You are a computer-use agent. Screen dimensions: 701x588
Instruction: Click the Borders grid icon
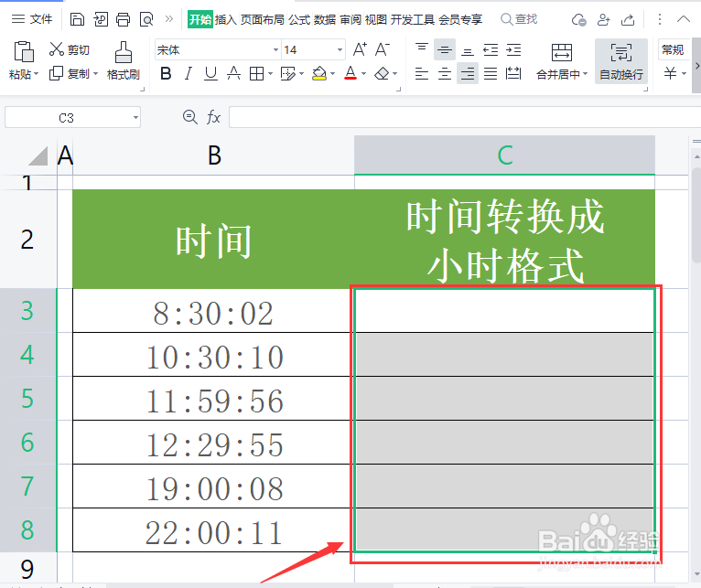pyautogui.click(x=256, y=74)
